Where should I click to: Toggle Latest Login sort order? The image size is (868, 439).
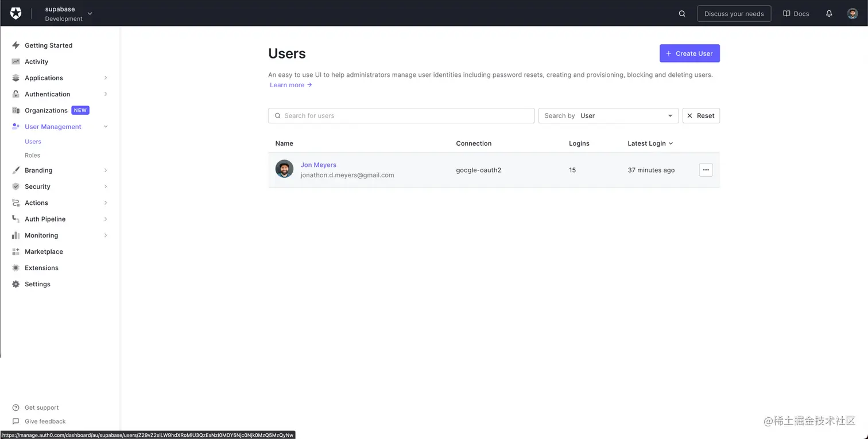point(650,143)
